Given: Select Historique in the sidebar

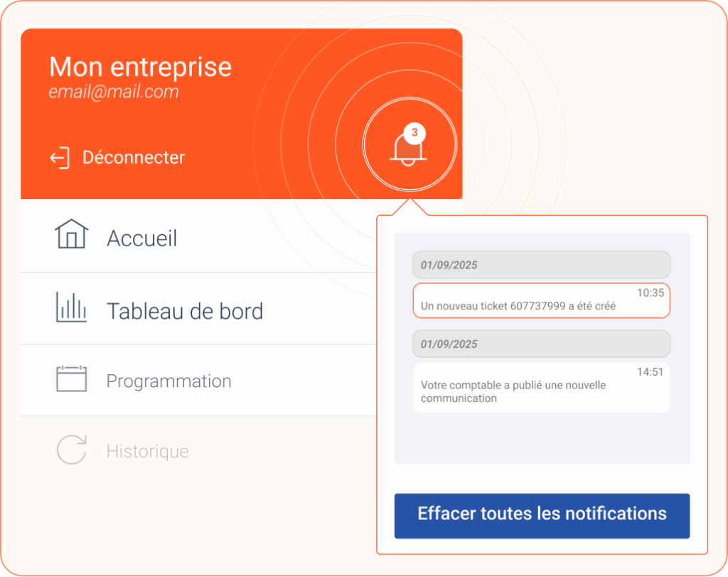Looking at the screenshot, I should [198, 452].
